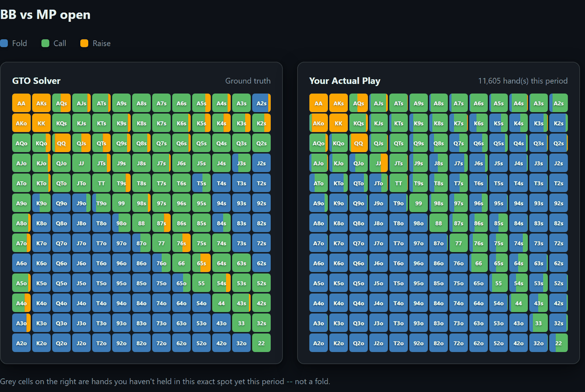Viewport: 585px width, 392px height.
Task: Click A2o cell in Your Actual Play grid
Action: pyautogui.click(x=318, y=343)
